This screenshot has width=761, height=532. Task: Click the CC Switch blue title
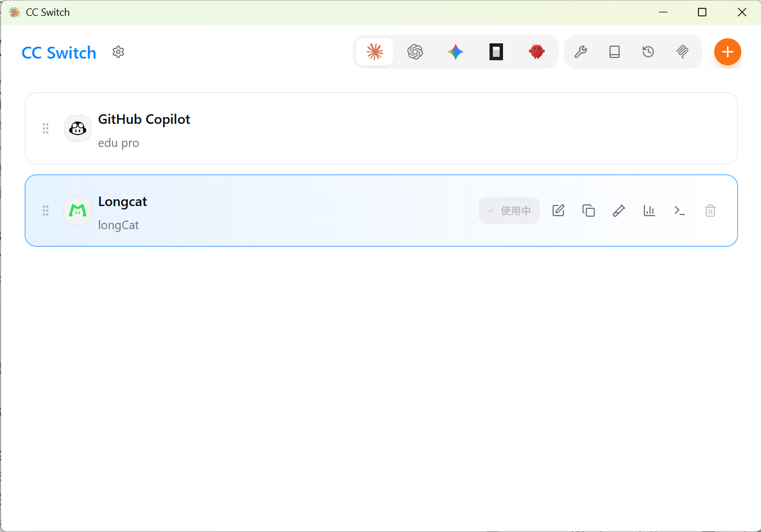click(x=59, y=53)
